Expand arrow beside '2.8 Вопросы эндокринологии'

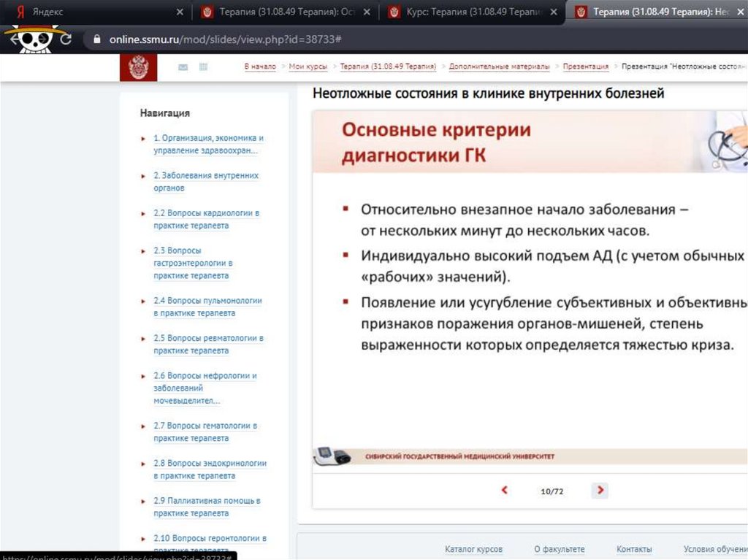[143, 464]
